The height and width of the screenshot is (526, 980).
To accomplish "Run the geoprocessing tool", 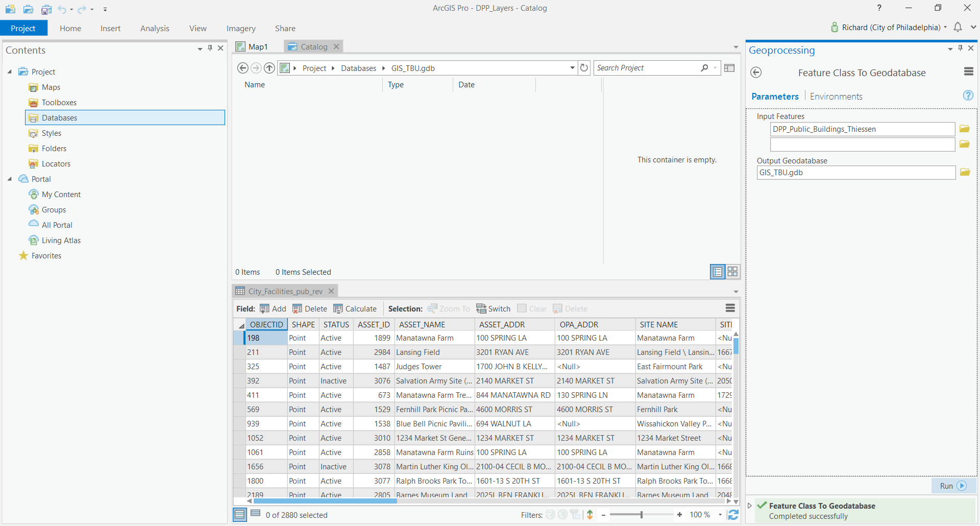I will [x=953, y=486].
